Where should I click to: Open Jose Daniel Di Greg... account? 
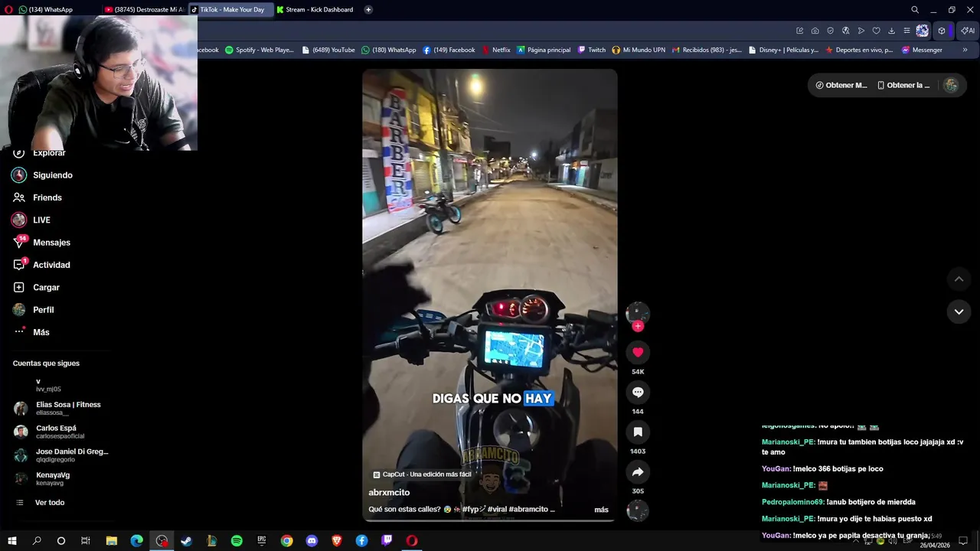61,455
